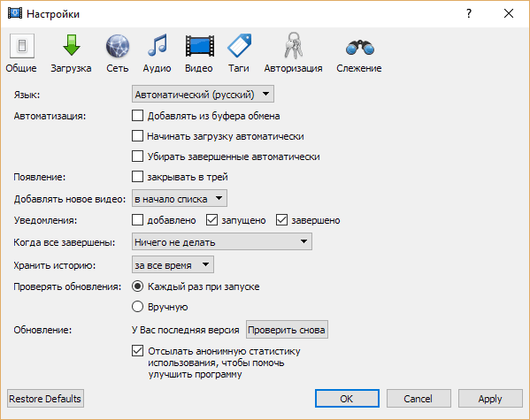Expand the Хранить историю dropdown
530x420 pixels.
click(x=173, y=265)
